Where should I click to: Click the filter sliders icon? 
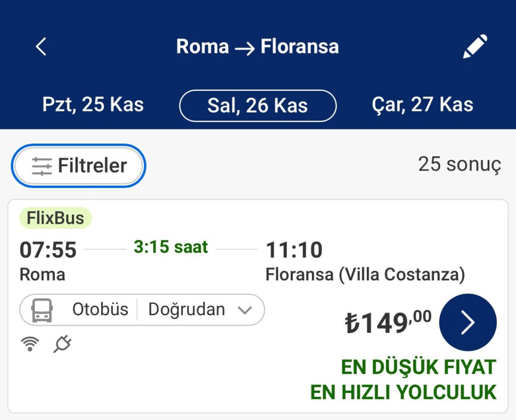point(42,166)
